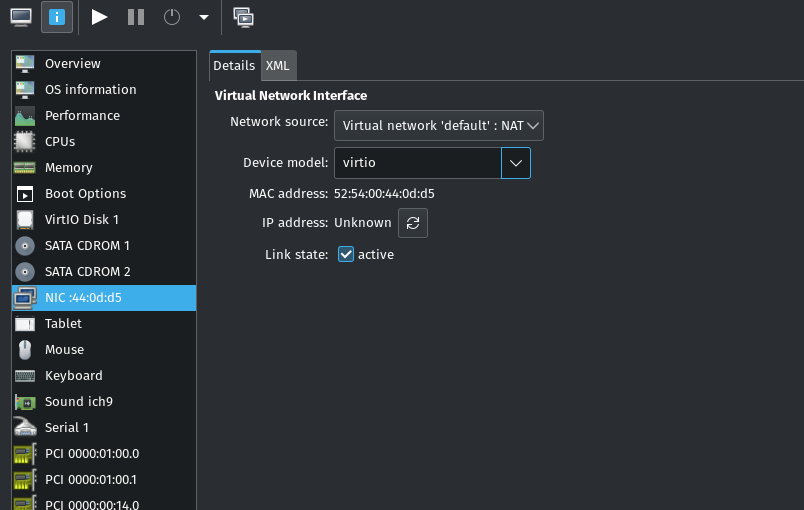Image resolution: width=804 pixels, height=510 pixels.
Task: Pause the virtual machine
Action: (x=136, y=17)
